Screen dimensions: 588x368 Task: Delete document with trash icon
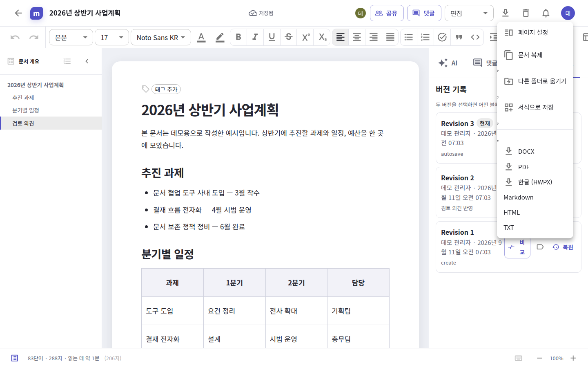pyautogui.click(x=526, y=13)
